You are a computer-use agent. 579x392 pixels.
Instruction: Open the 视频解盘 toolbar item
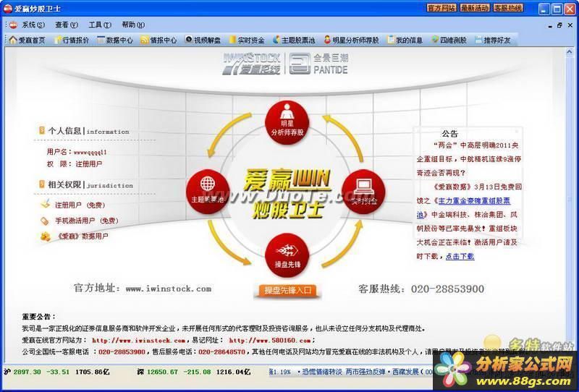pos(203,40)
